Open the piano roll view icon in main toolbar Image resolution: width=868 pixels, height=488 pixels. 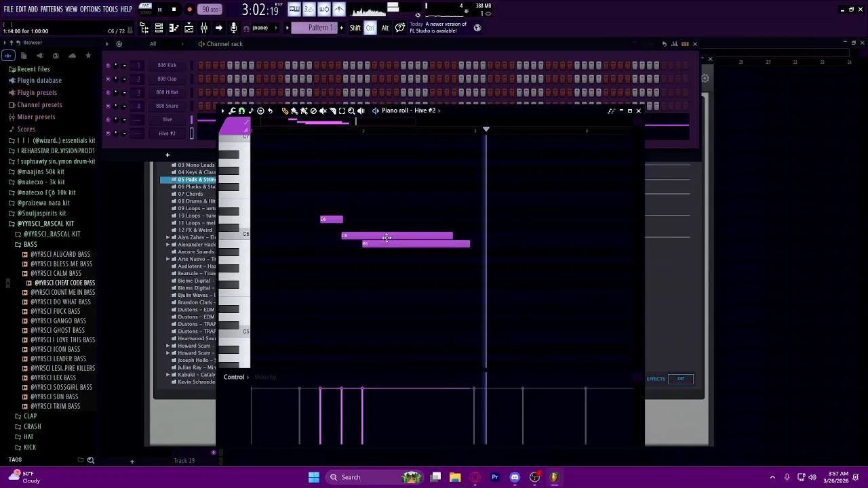tap(174, 28)
